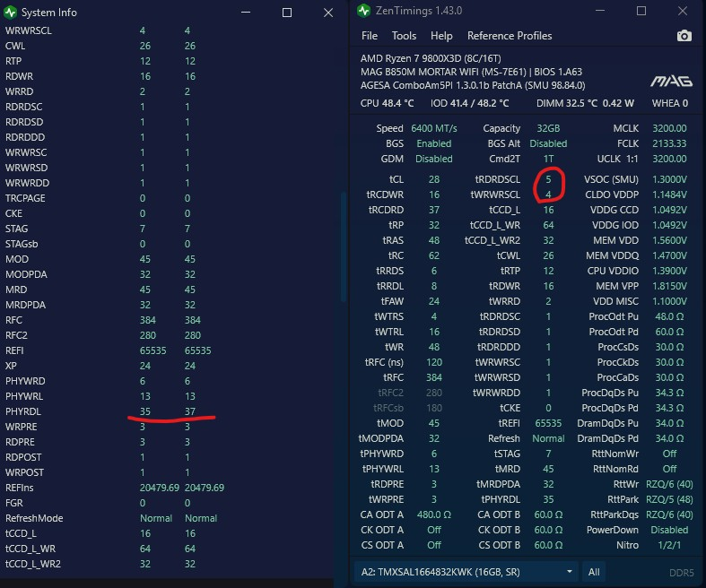
Task: Click the MAG B850M MORTAR WIFI line
Action: [x=471, y=72]
